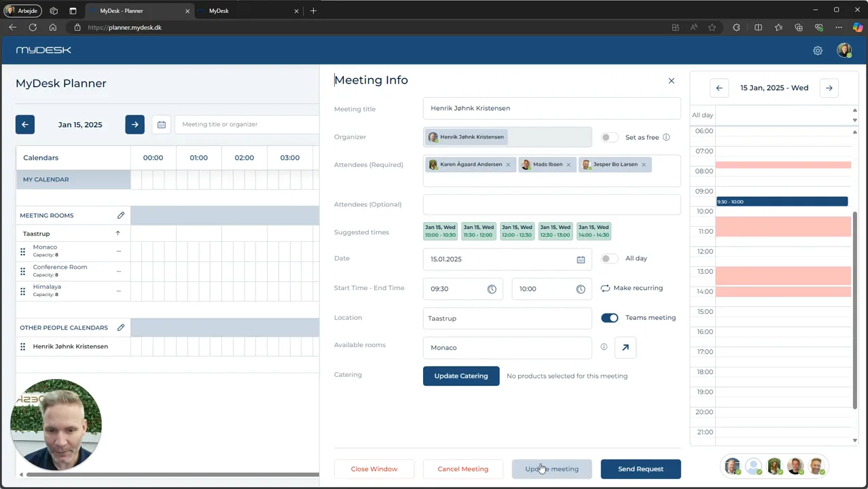Open MyDesk settings gear icon

(818, 51)
